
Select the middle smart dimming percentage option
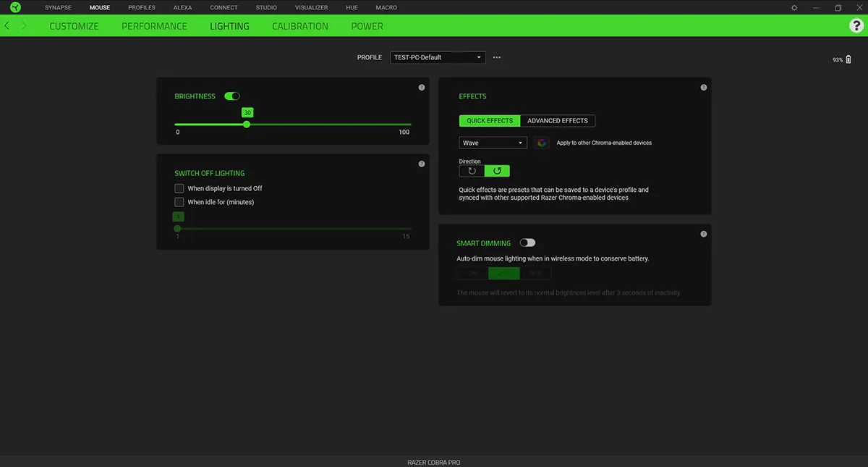504,273
